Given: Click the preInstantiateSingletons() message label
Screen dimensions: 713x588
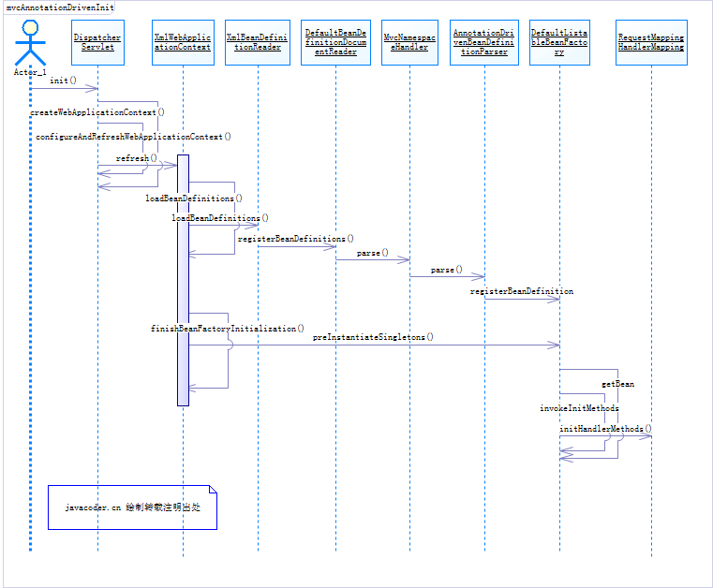Looking at the screenshot, I should pyautogui.click(x=373, y=337).
